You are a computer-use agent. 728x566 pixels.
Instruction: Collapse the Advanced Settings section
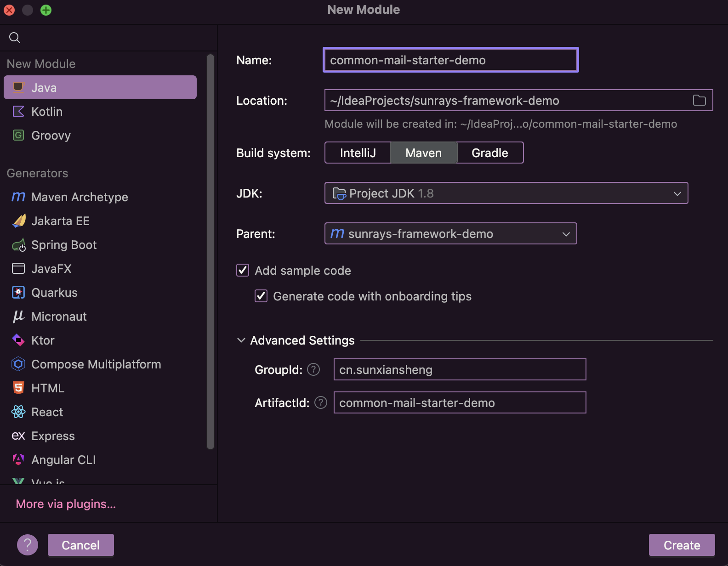point(241,340)
